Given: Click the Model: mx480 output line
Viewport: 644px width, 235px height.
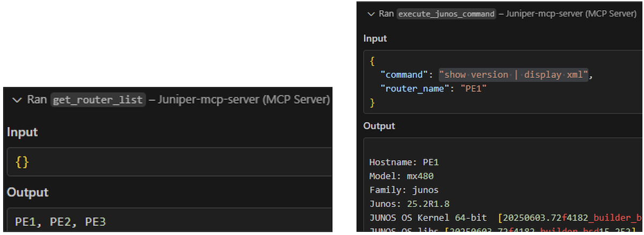Looking at the screenshot, I should (x=401, y=176).
